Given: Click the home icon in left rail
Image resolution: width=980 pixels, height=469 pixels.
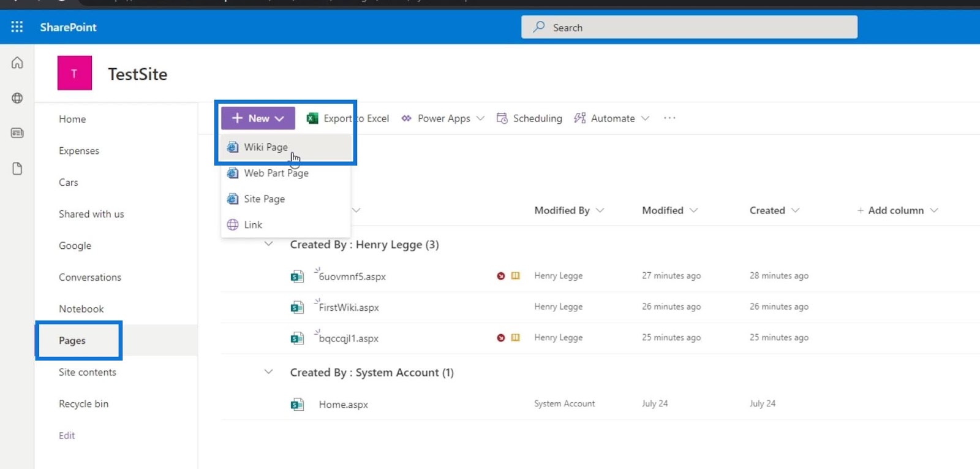Looking at the screenshot, I should (x=17, y=63).
